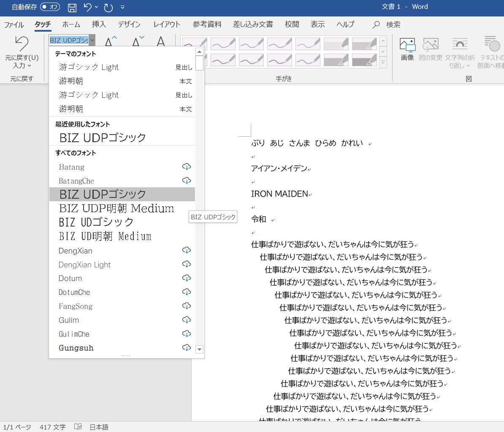Expand the pen gallery More button

click(383, 62)
